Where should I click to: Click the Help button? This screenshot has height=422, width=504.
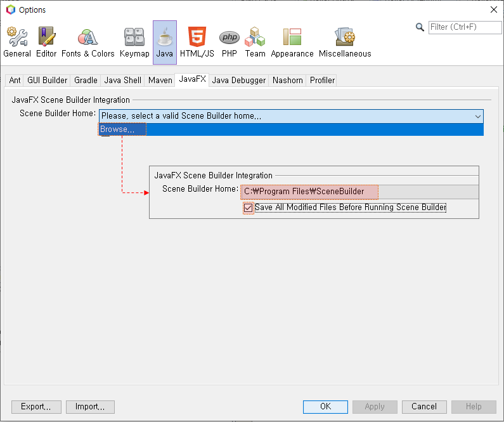click(x=474, y=407)
